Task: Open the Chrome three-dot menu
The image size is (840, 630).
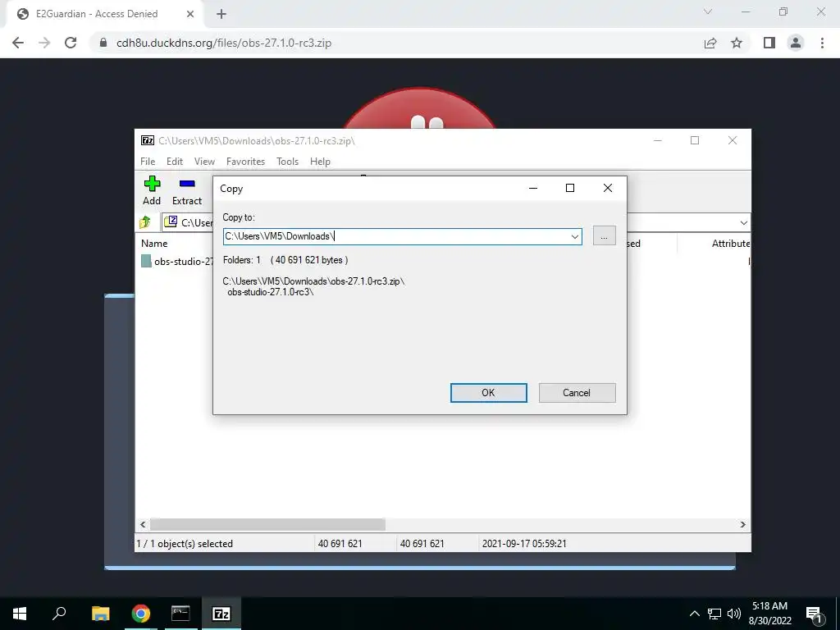Action: tap(822, 43)
